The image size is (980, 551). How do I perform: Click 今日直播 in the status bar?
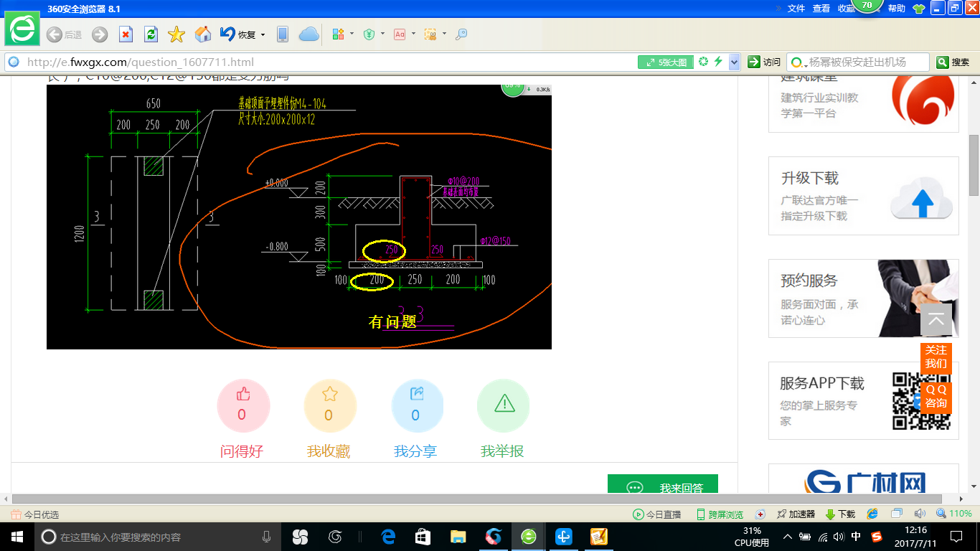[657, 514]
